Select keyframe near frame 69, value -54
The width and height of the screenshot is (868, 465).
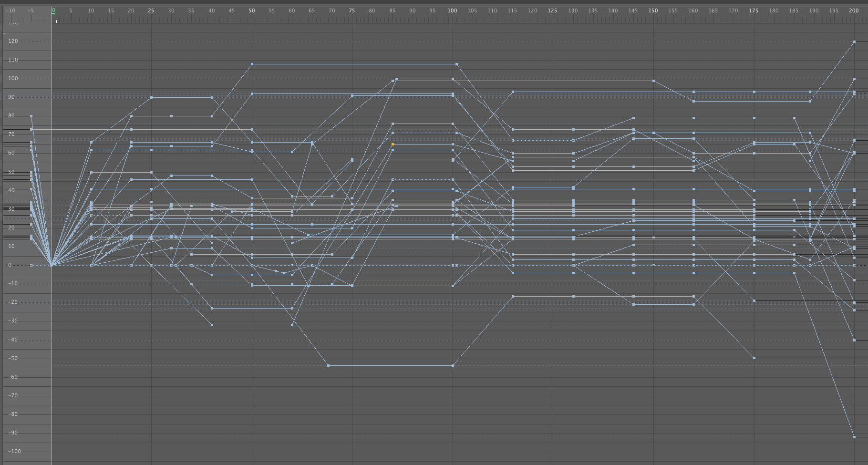tap(329, 366)
